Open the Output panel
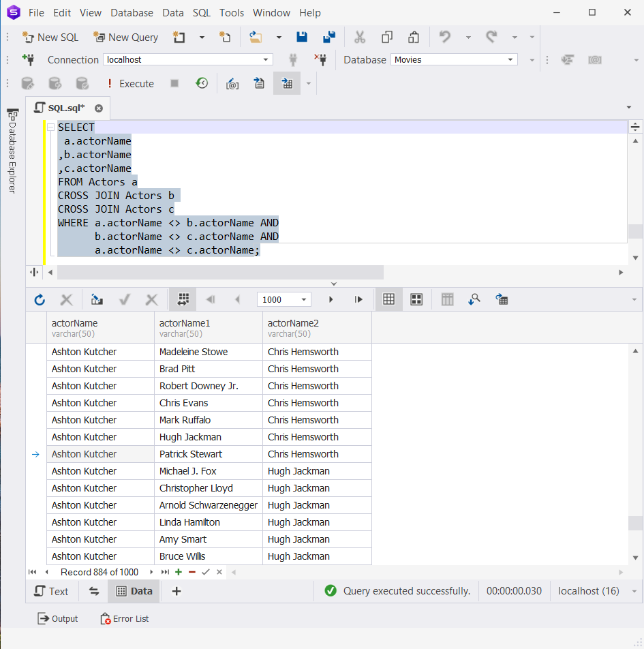This screenshot has width=644, height=649. [x=57, y=619]
